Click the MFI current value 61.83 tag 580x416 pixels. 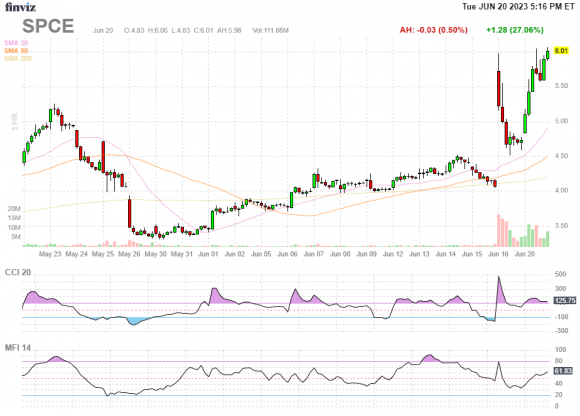tap(563, 371)
